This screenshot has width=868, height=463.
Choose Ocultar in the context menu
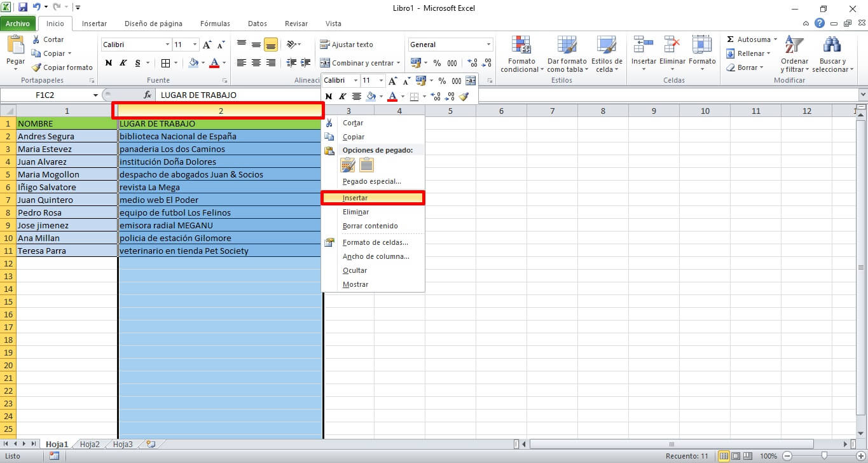click(x=373, y=270)
